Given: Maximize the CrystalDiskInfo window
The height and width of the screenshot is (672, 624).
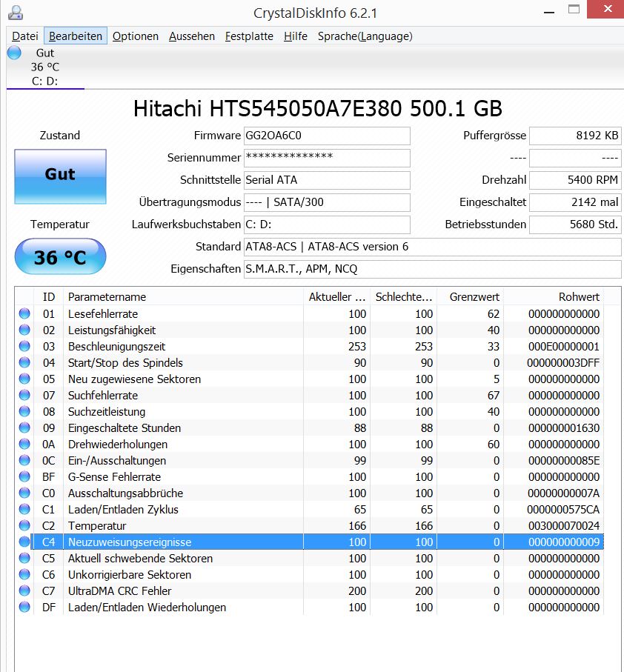Looking at the screenshot, I should (x=574, y=9).
